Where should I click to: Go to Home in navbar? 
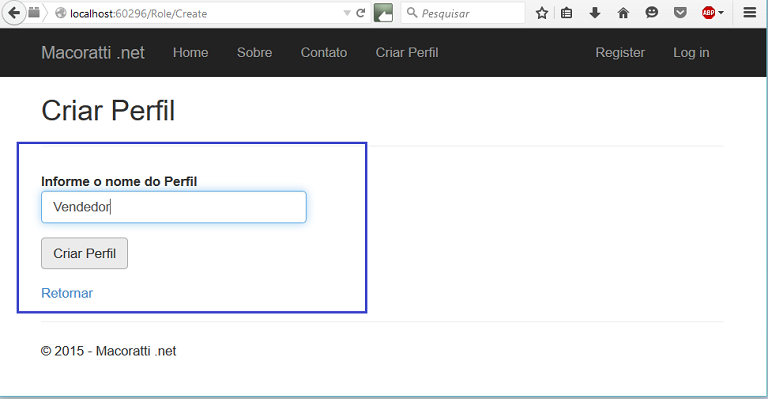click(x=191, y=52)
